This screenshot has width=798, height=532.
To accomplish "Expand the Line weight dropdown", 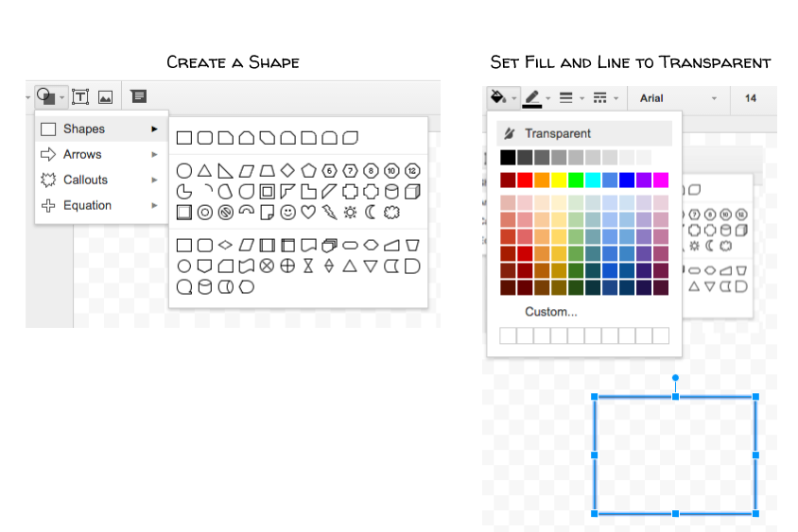I will [566, 97].
